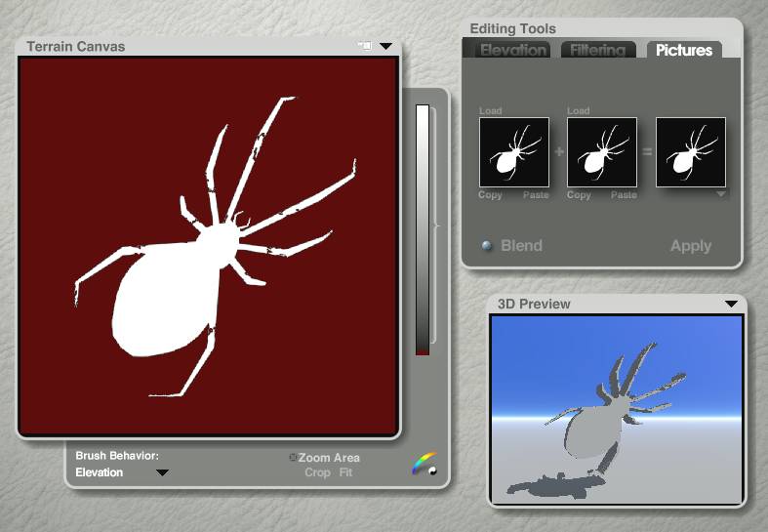Click the Blend label

tap(522, 245)
